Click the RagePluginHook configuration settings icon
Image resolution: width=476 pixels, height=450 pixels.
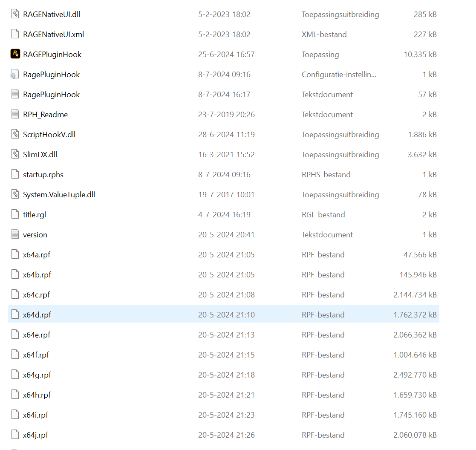point(14,74)
